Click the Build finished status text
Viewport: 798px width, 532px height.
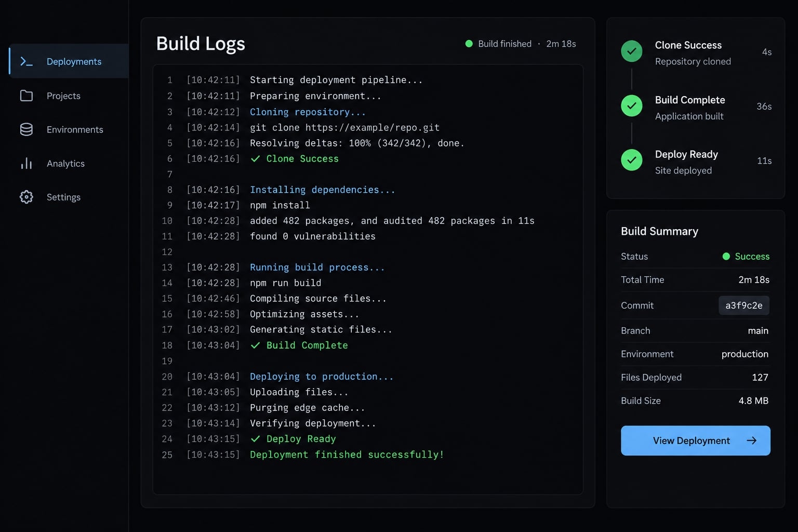(x=505, y=44)
